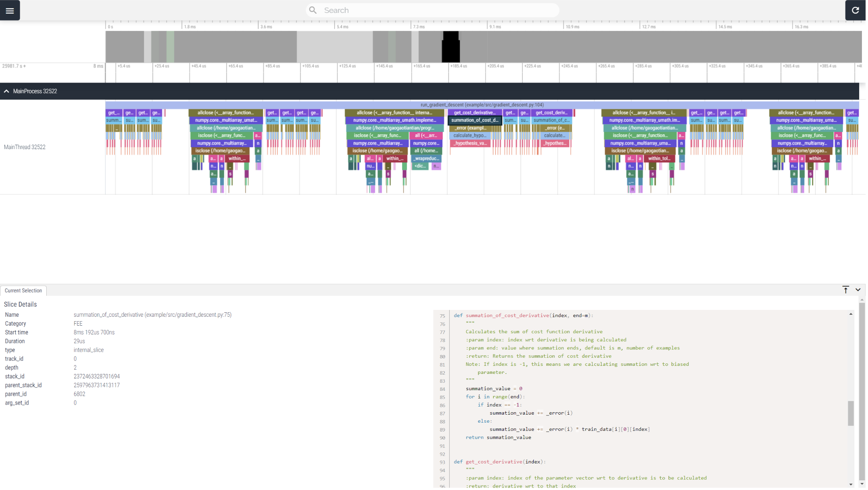868x490 pixels.
Task: Collapse details panel with down chevron
Action: pyautogui.click(x=858, y=290)
